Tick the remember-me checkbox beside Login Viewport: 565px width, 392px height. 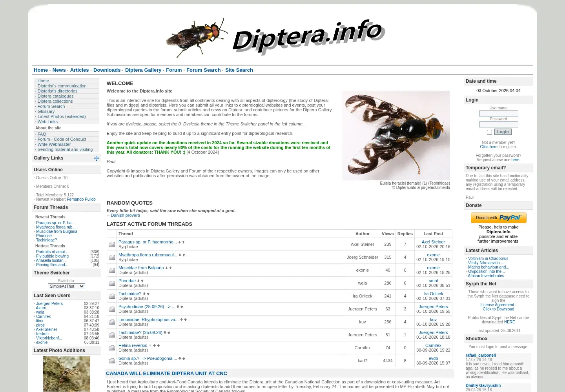489,132
